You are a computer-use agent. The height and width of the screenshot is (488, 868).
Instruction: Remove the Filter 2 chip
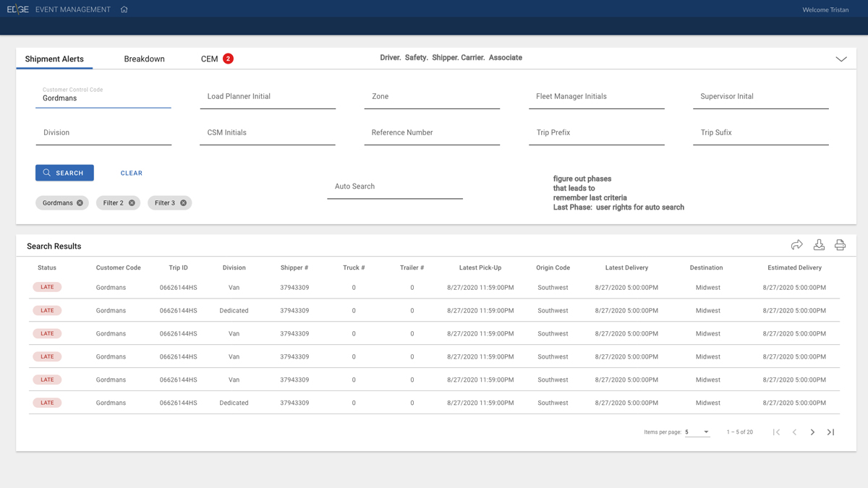[x=132, y=203]
